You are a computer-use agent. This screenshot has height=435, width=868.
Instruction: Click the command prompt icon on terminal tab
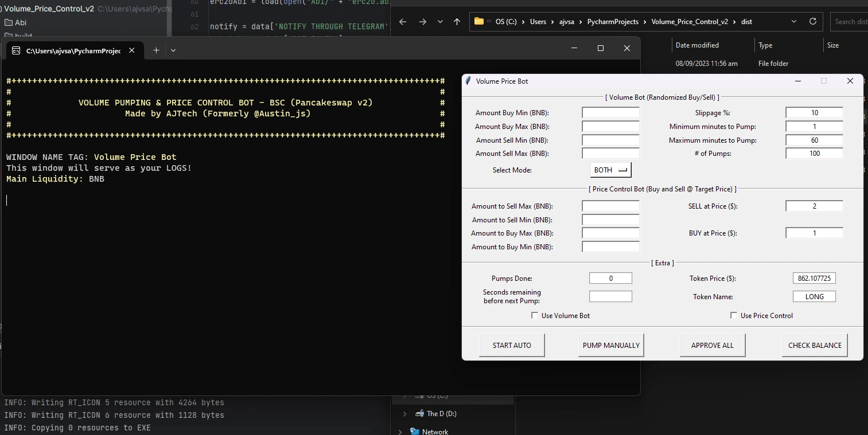tap(15, 50)
